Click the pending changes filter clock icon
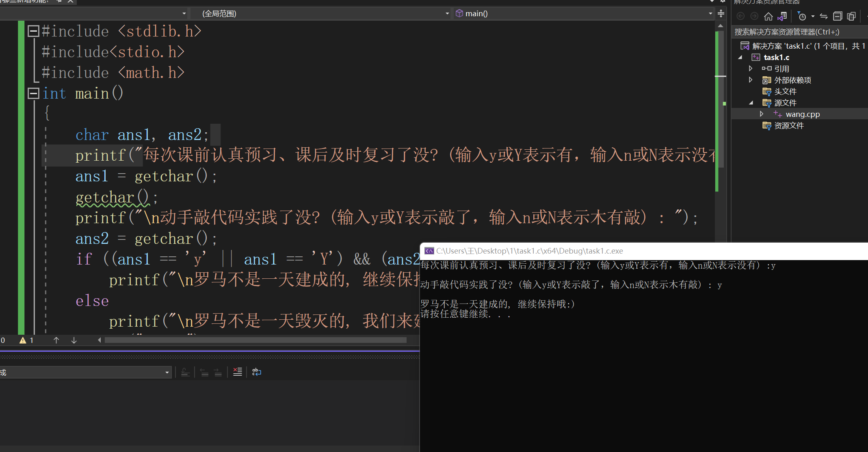 coord(802,16)
